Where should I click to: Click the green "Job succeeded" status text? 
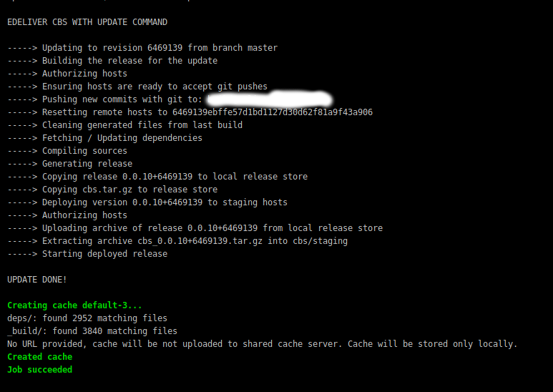pyautogui.click(x=39, y=370)
